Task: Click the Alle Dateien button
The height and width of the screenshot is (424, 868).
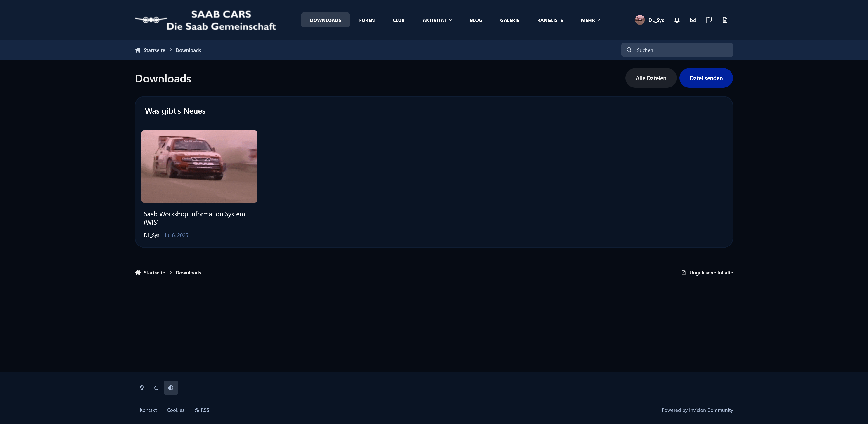Action: point(651,78)
